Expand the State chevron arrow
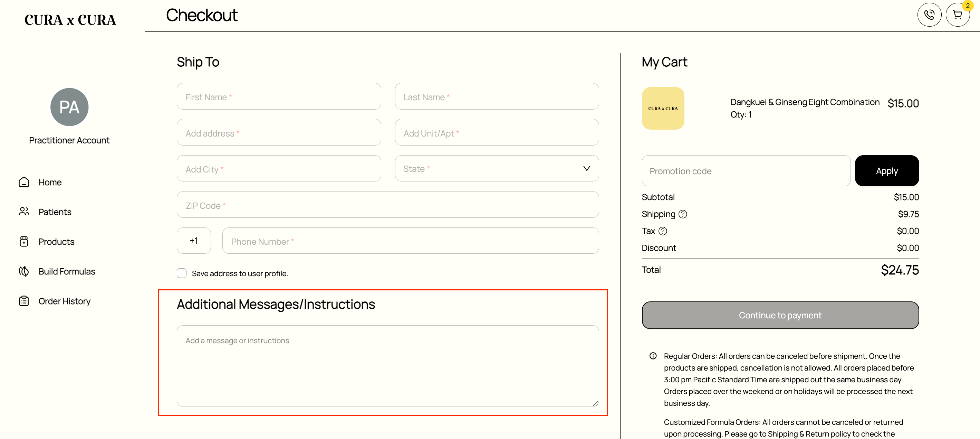This screenshot has height=439, width=980. coord(587,168)
